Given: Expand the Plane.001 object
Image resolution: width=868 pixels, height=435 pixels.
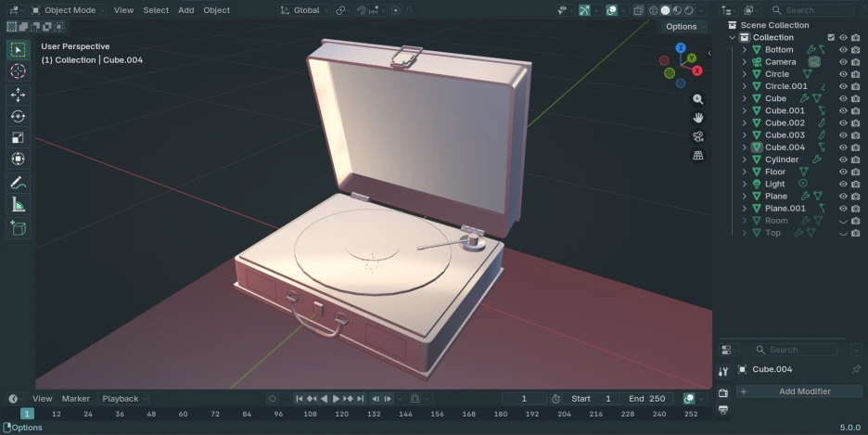Looking at the screenshot, I should click(745, 209).
